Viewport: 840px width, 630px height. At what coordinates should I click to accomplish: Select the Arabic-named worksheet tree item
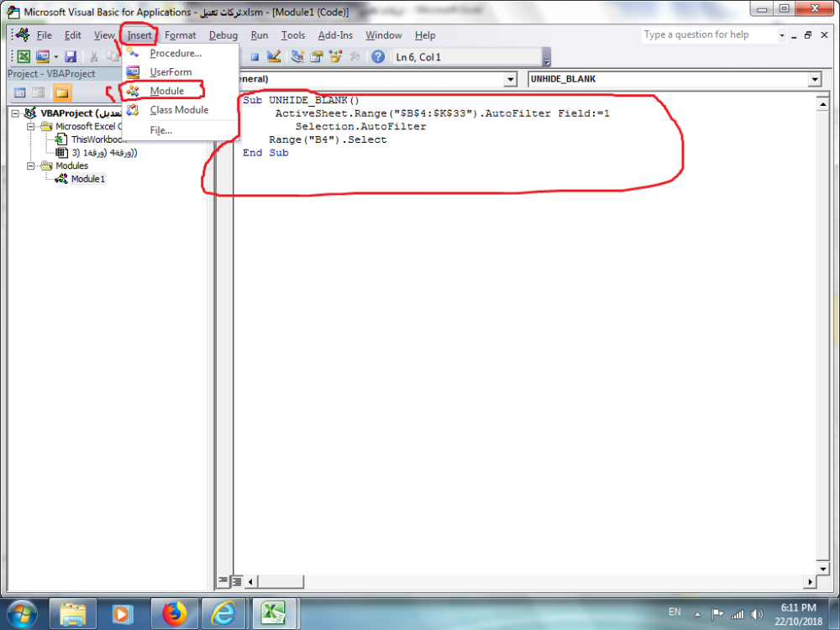104,153
